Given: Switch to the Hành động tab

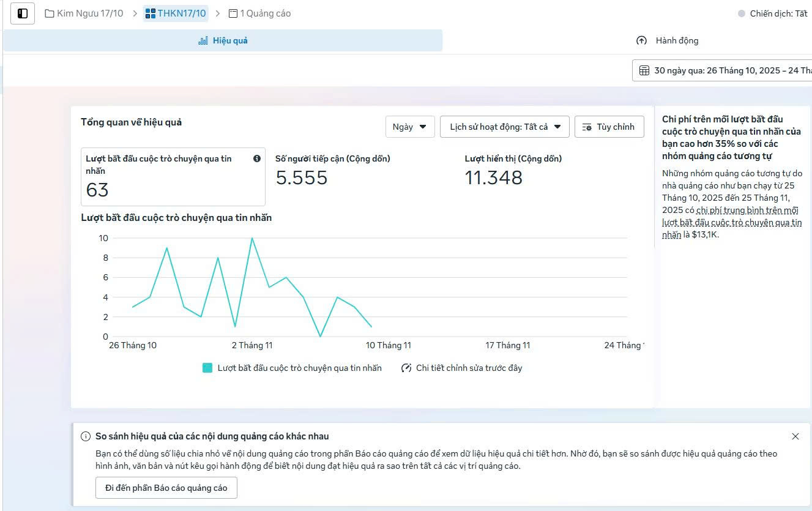Looking at the screenshot, I should (x=668, y=40).
